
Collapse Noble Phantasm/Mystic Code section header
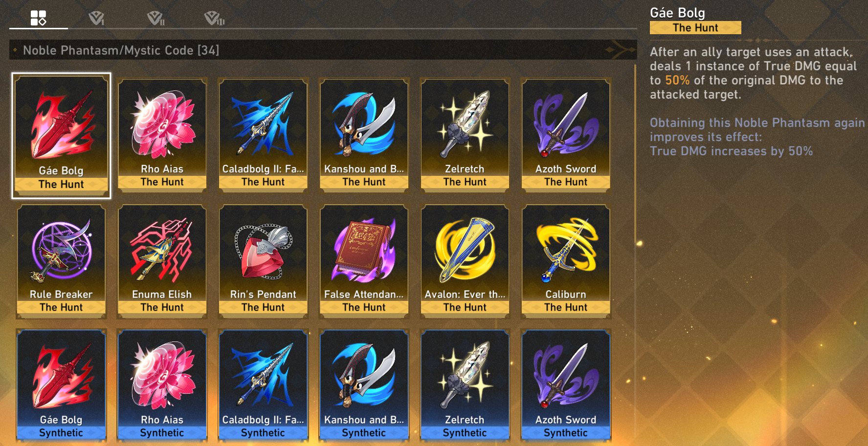pos(323,50)
